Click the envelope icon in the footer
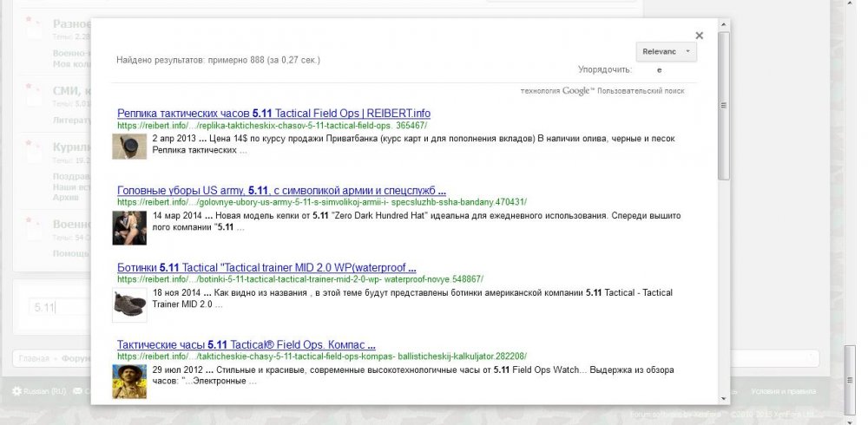The image size is (868, 425). coord(78,391)
